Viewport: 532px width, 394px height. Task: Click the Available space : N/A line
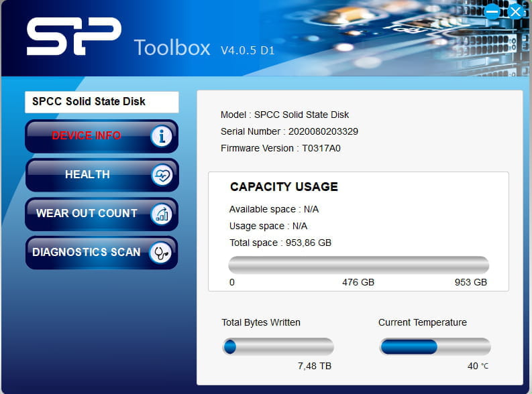tap(274, 209)
